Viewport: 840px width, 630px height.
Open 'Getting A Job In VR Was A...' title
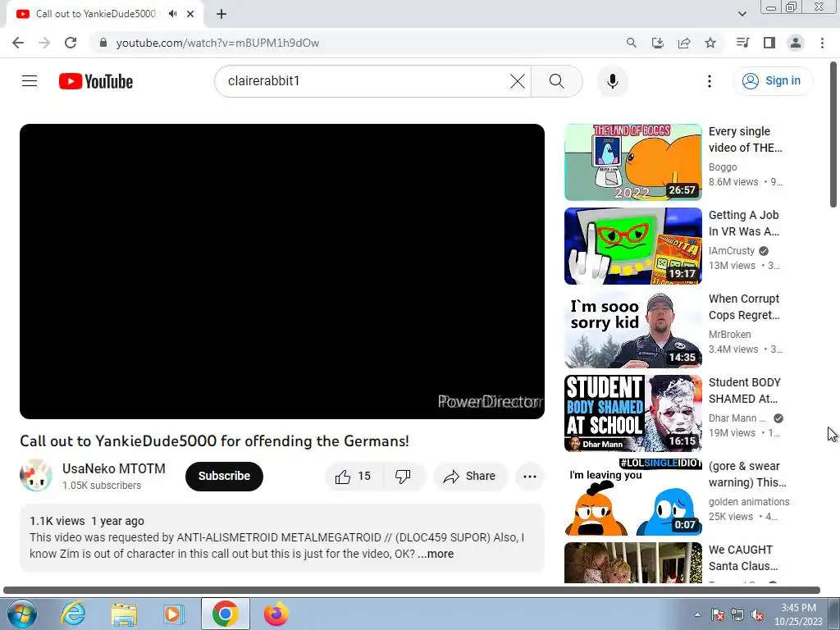(743, 223)
